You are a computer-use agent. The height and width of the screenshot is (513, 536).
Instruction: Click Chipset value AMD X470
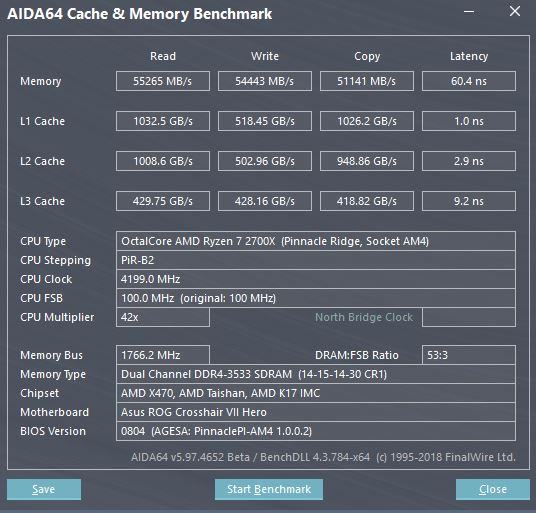pos(316,393)
